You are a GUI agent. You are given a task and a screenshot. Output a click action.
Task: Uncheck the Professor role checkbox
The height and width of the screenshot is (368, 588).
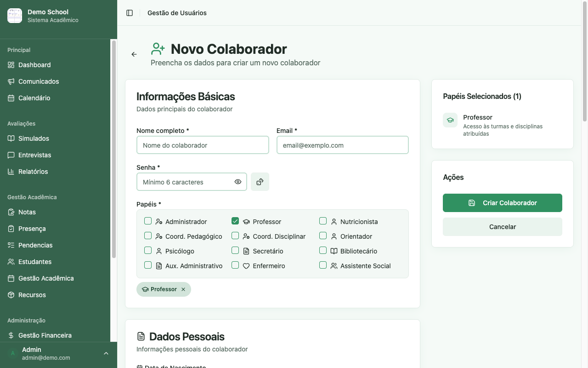tap(235, 221)
